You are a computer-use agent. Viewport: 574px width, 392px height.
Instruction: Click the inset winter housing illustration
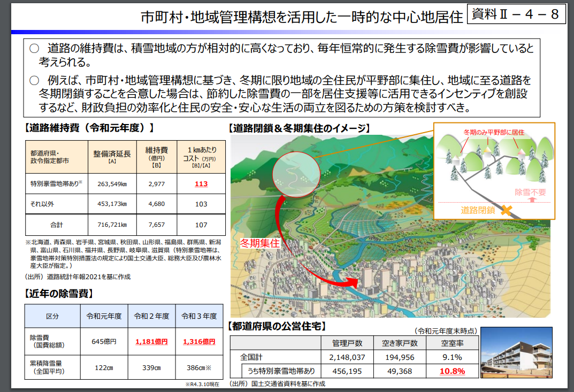494,171
